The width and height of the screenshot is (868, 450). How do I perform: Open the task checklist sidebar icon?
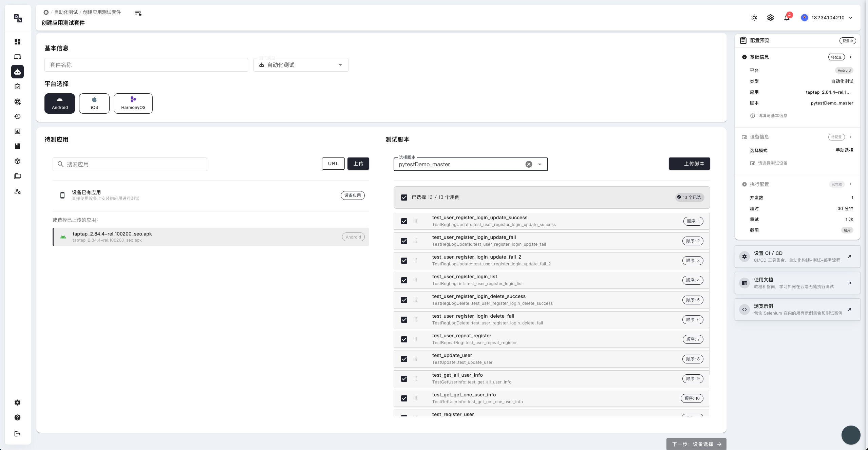(x=18, y=87)
